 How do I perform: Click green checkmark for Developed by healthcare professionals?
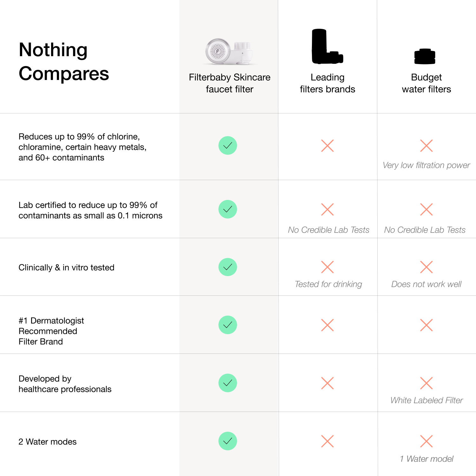tap(228, 383)
